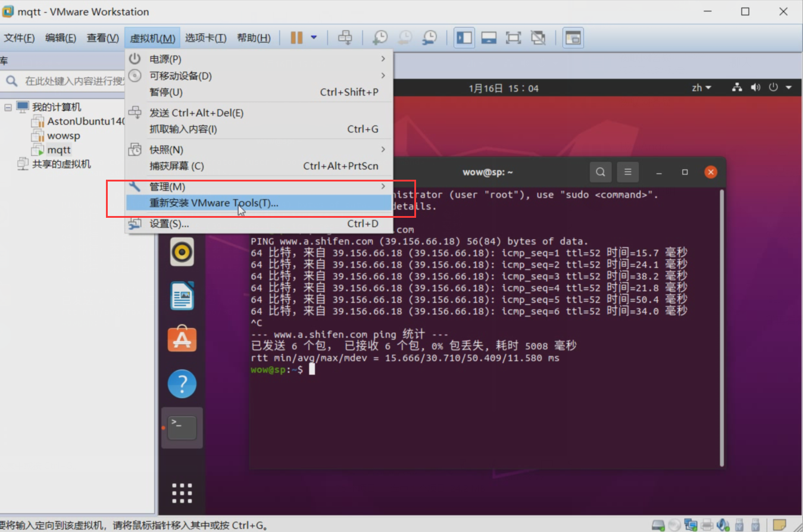Click the search button in the terminal header

(x=601, y=172)
